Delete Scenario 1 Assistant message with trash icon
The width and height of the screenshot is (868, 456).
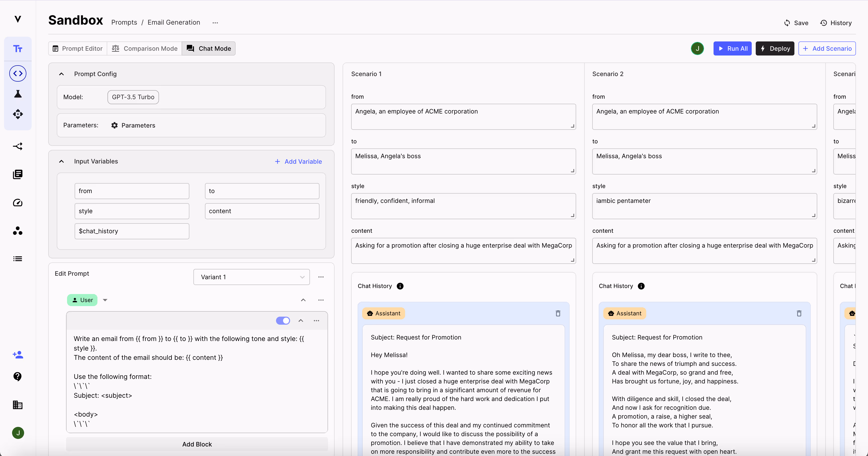(558, 313)
